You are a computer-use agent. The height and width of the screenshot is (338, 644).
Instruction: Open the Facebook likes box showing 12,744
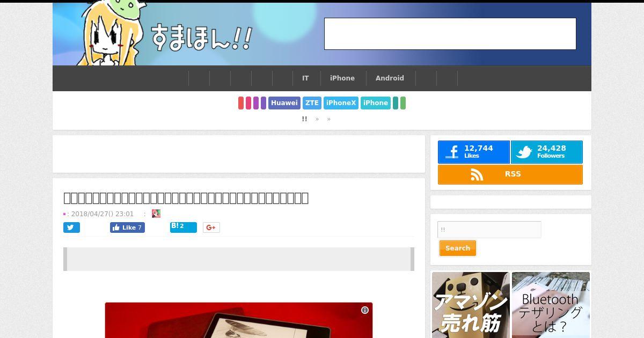click(x=473, y=152)
